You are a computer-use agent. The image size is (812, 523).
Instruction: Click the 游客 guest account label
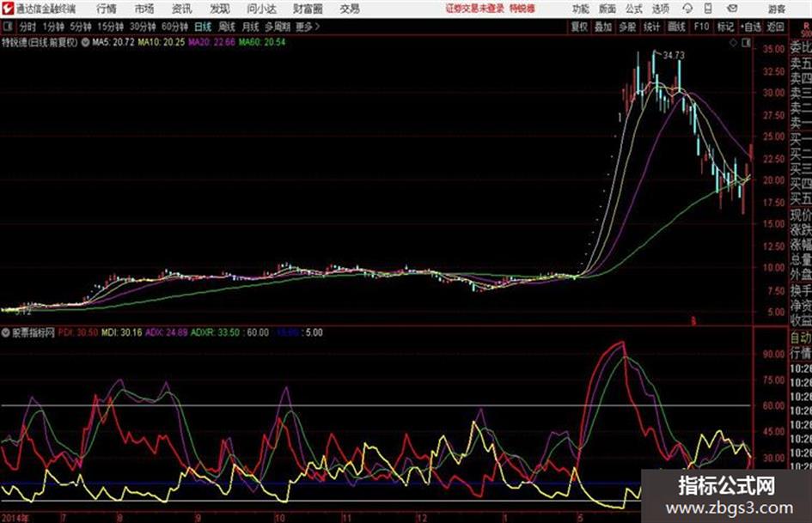[777, 9]
